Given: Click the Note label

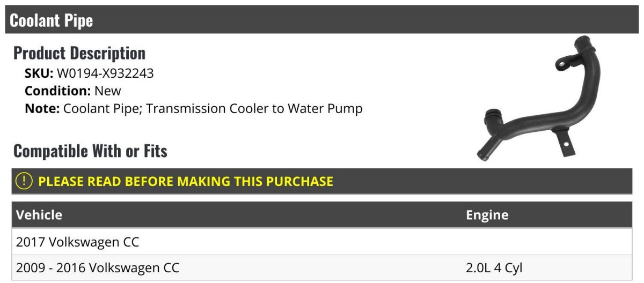Looking at the screenshot, I should tap(42, 109).
